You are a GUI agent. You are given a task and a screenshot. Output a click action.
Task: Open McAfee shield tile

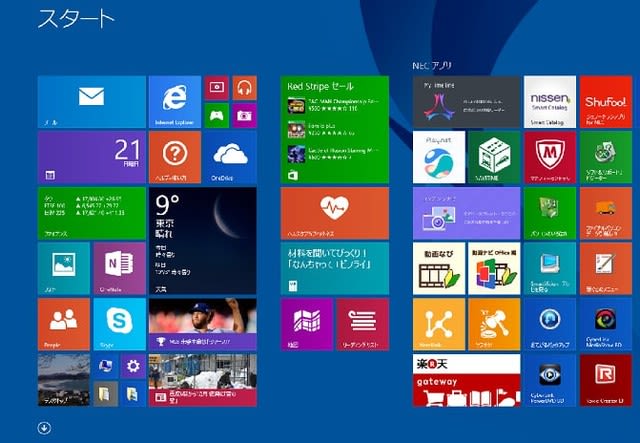550,157
